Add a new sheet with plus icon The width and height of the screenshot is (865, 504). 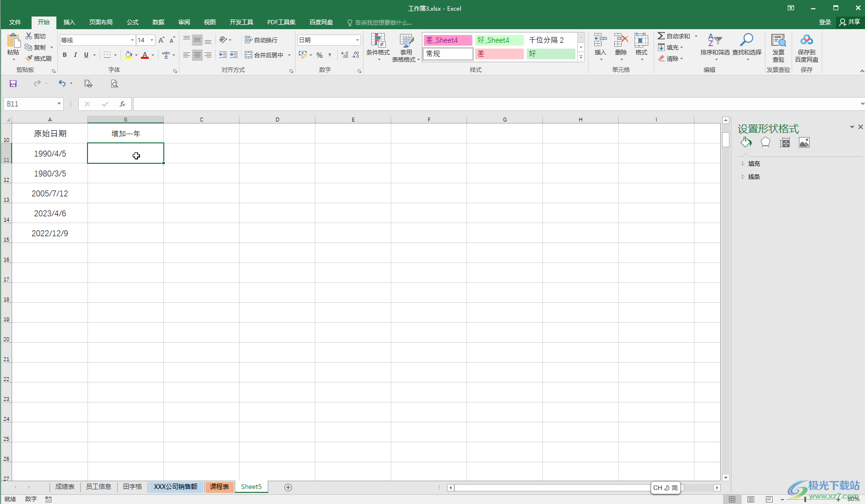point(288,487)
